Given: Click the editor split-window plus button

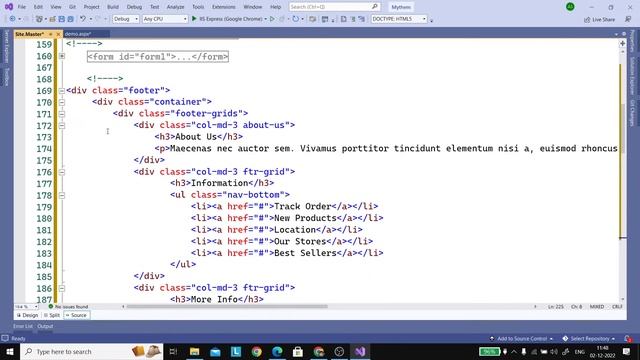Looking at the screenshot, I should (x=622, y=43).
